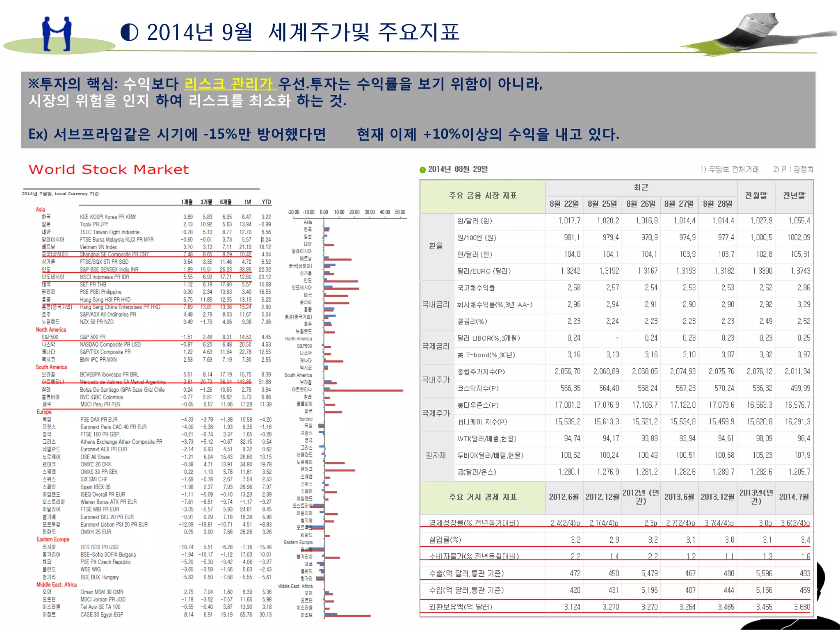Click the red Eastern Europe label in the table
The width and height of the screenshot is (840, 630).
pos(52,539)
